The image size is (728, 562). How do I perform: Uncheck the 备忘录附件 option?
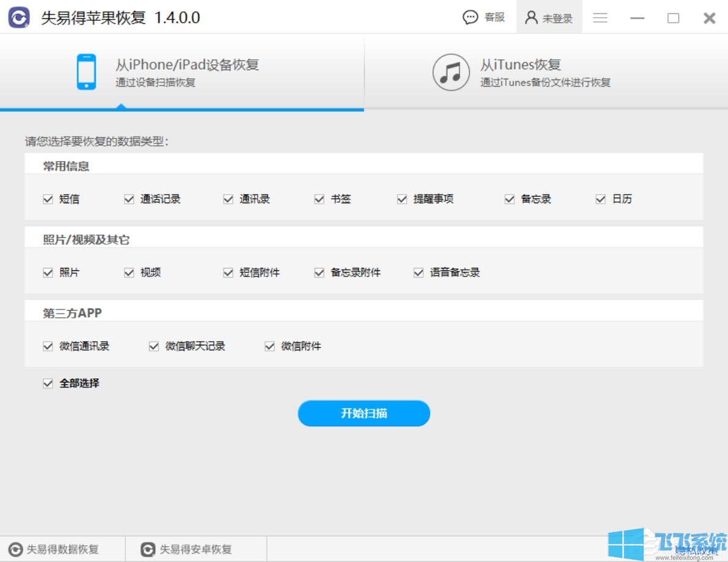tap(319, 273)
